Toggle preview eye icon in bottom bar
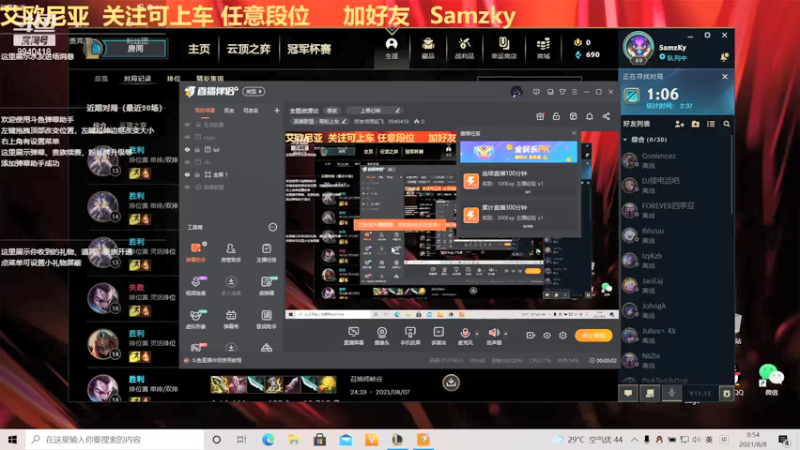This screenshot has height=450, width=800. (x=546, y=336)
